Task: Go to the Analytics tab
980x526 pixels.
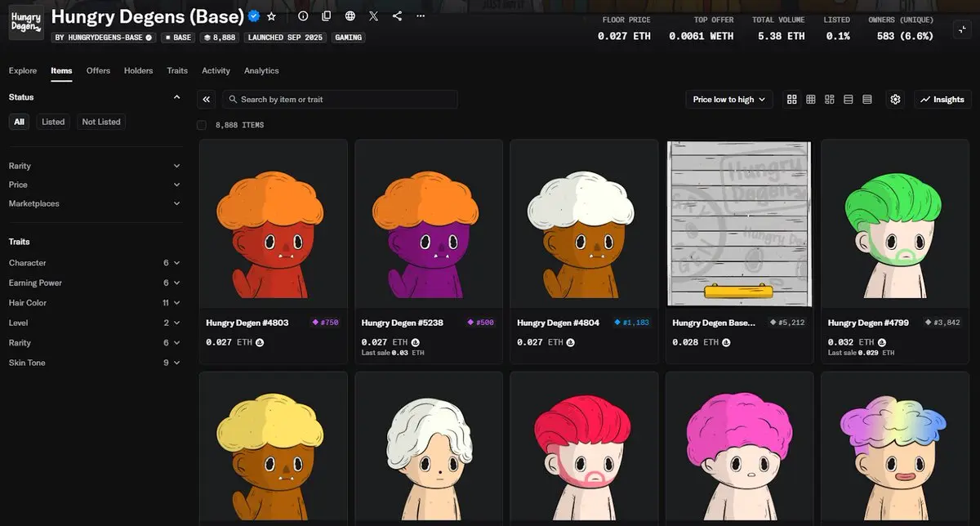Action: (261, 71)
